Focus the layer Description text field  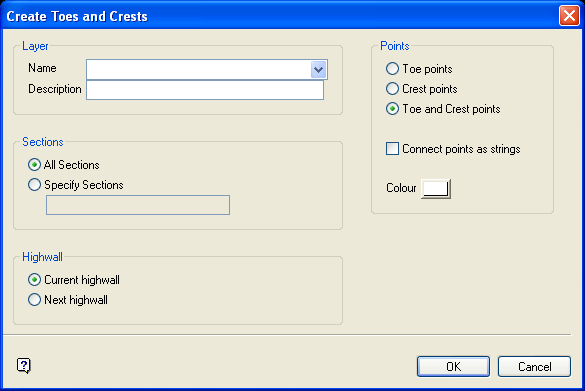point(205,90)
